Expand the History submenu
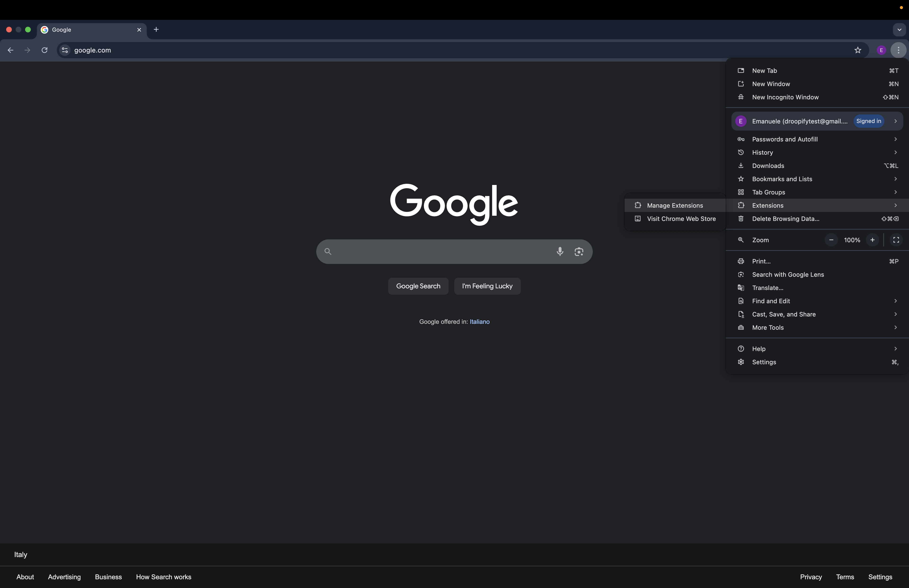 point(817,153)
